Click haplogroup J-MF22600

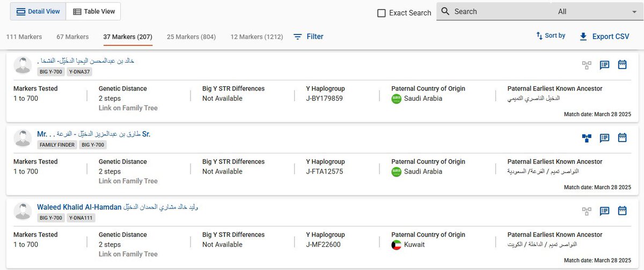(x=323, y=245)
